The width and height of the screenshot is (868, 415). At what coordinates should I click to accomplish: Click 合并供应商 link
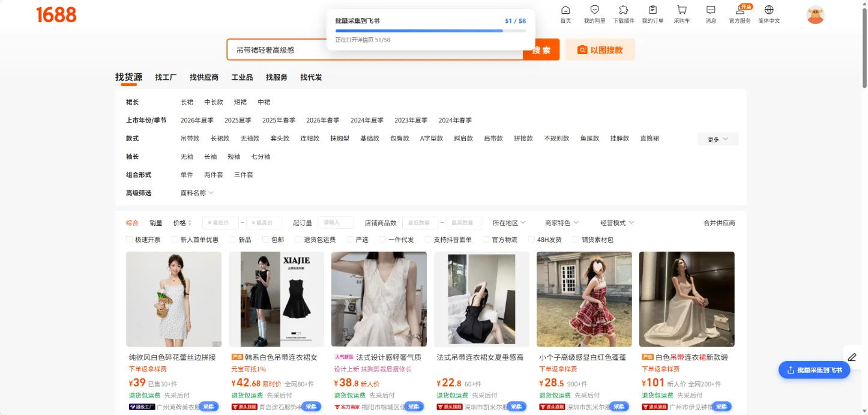719,223
